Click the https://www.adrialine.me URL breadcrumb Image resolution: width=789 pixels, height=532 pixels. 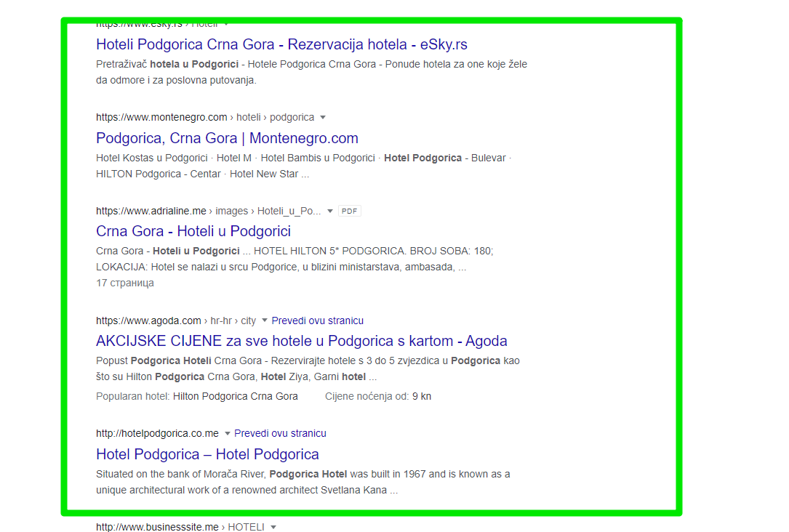pos(208,211)
